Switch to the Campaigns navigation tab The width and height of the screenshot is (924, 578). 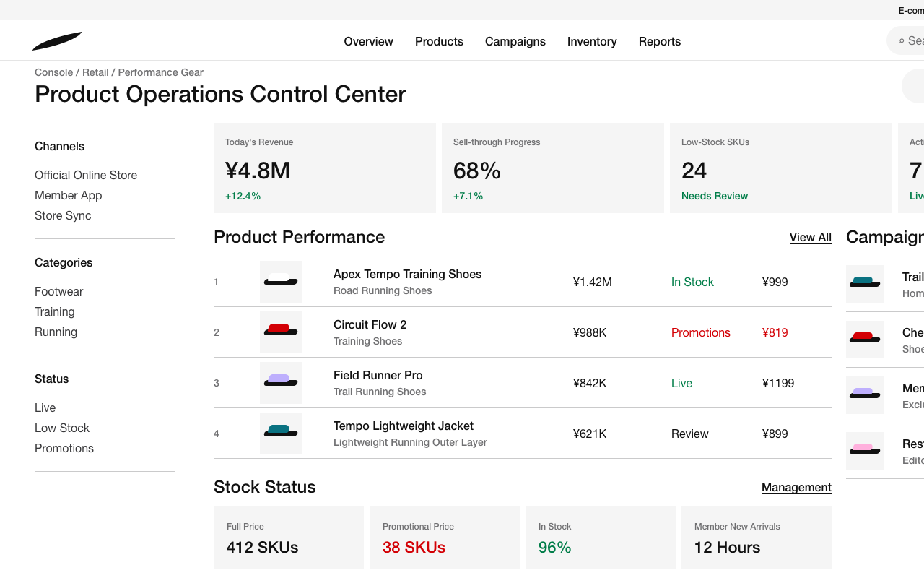(x=515, y=41)
